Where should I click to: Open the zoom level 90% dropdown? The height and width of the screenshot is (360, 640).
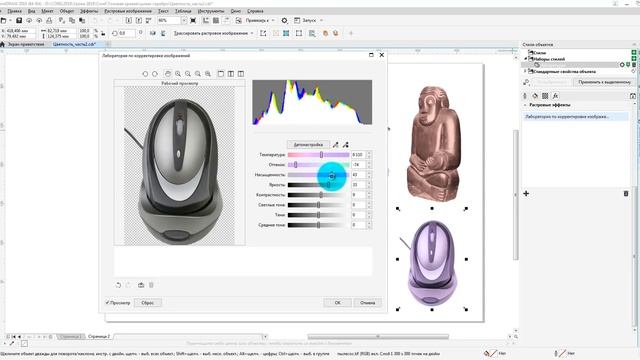click(184, 20)
